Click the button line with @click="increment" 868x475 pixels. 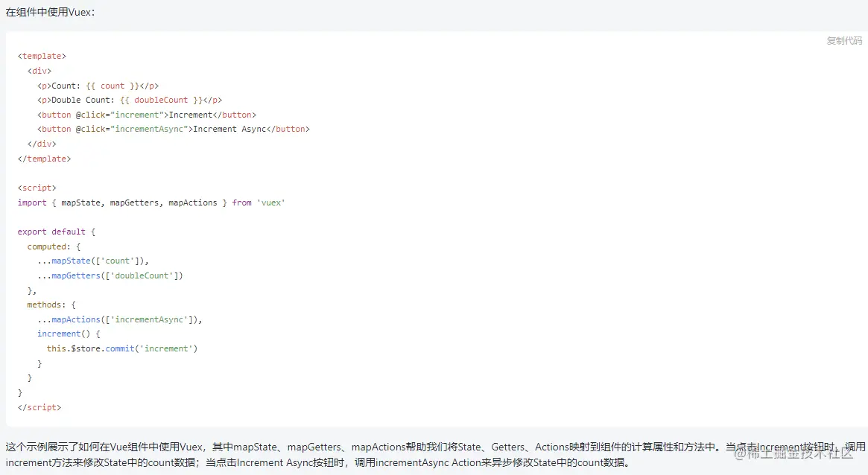coord(147,115)
